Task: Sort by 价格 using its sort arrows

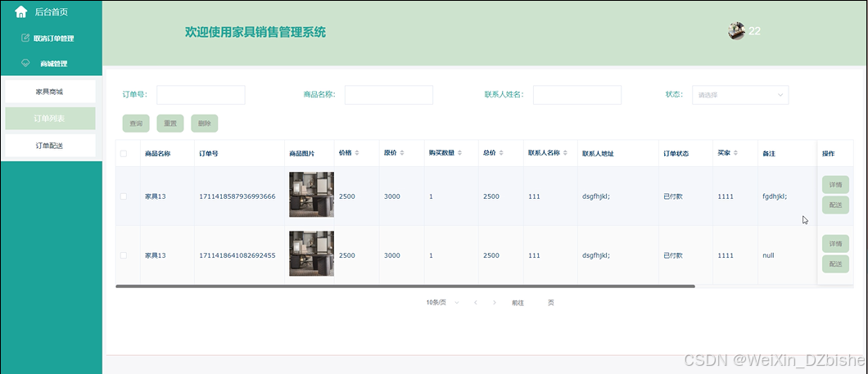Action: (x=357, y=153)
